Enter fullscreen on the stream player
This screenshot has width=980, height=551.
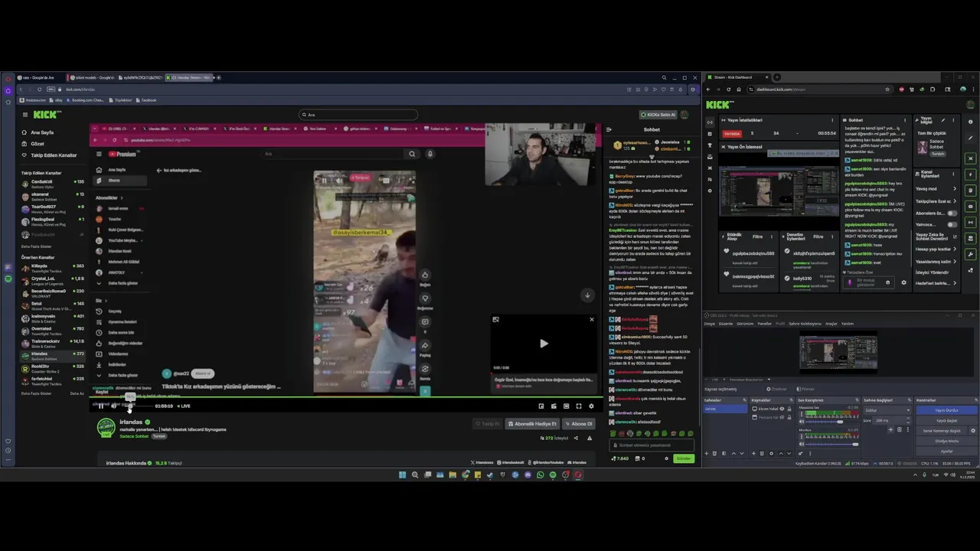tap(579, 406)
